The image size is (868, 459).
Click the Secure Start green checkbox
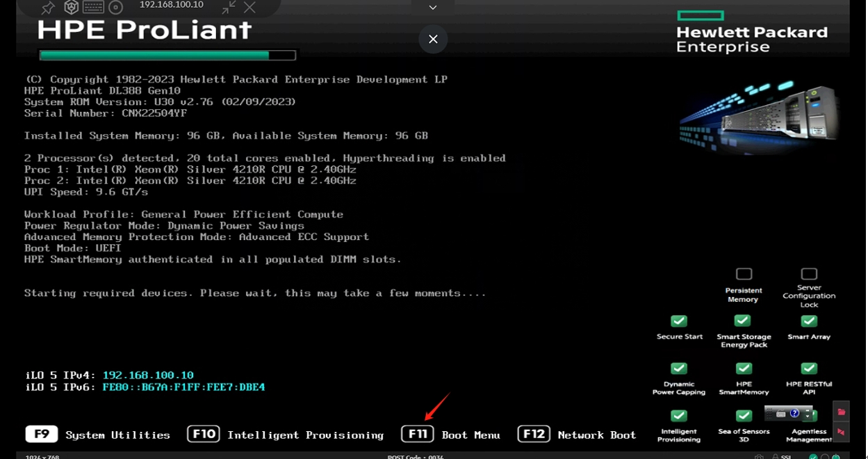point(679,321)
